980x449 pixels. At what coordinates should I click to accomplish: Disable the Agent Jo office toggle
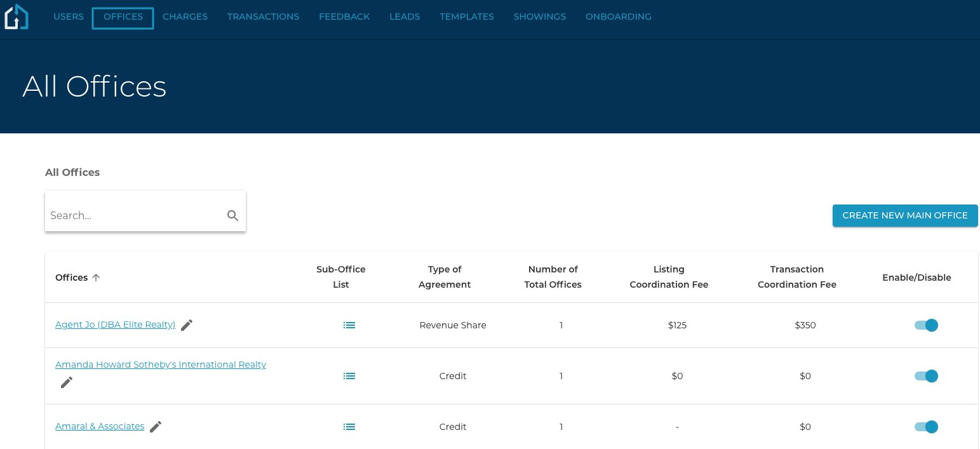[x=926, y=325]
